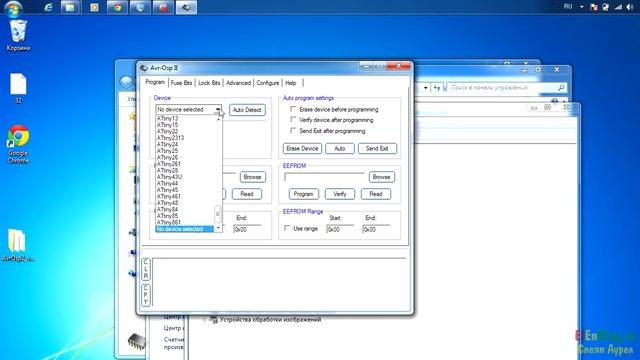Tick the EEPROM Use range checkbox
This screenshot has width=640, height=360.
pyautogui.click(x=287, y=228)
